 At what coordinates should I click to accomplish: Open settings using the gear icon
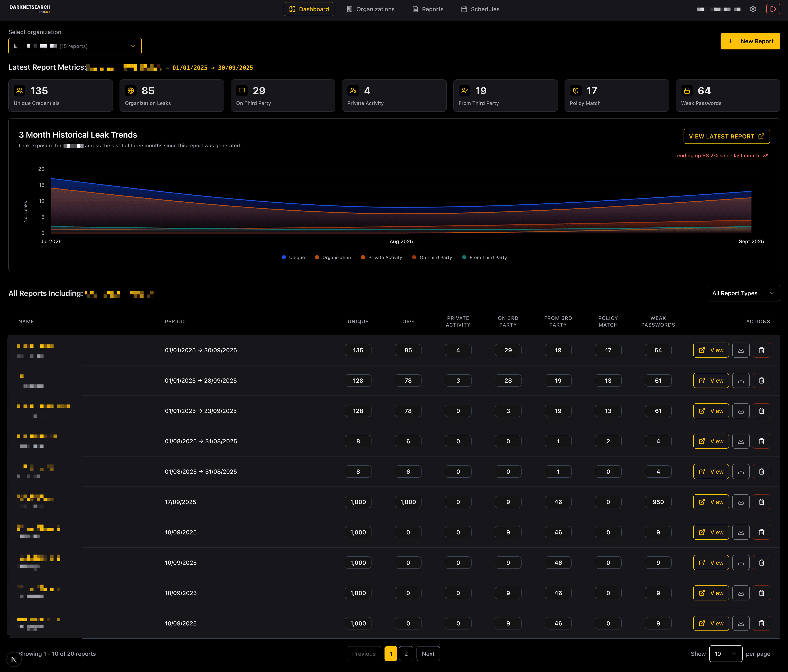[x=753, y=9]
